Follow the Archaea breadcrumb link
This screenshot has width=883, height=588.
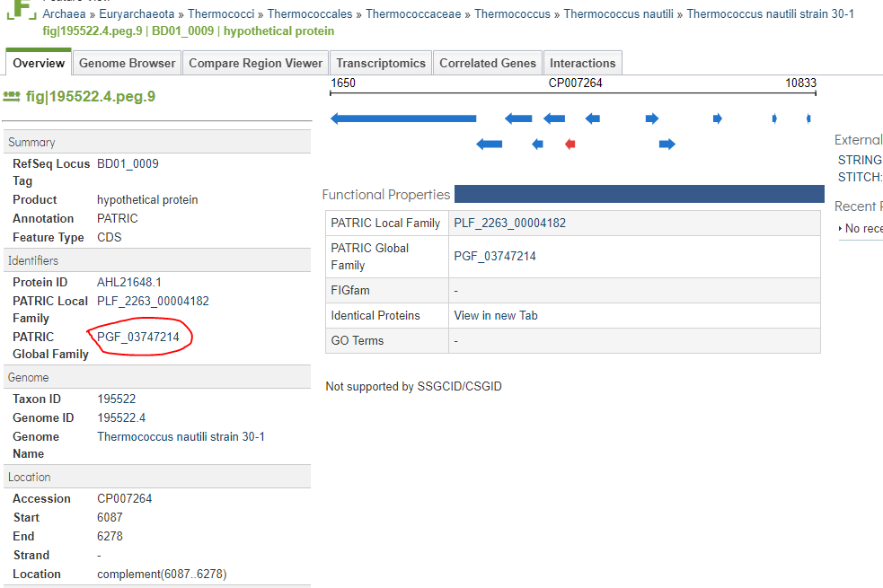(x=64, y=13)
